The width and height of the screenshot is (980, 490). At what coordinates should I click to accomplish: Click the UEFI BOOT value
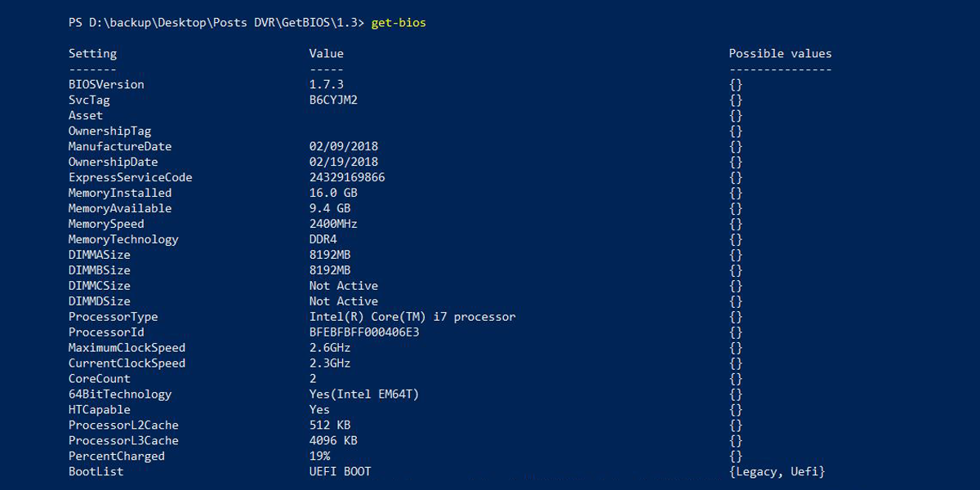point(340,472)
